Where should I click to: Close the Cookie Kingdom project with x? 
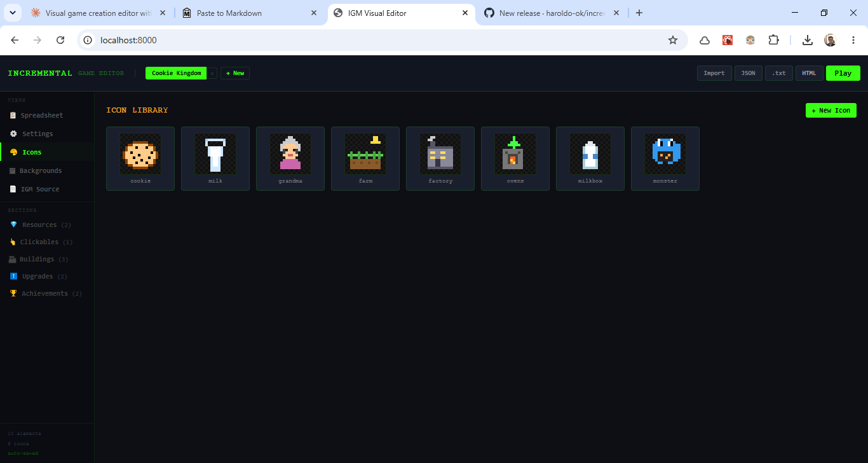[x=212, y=73]
